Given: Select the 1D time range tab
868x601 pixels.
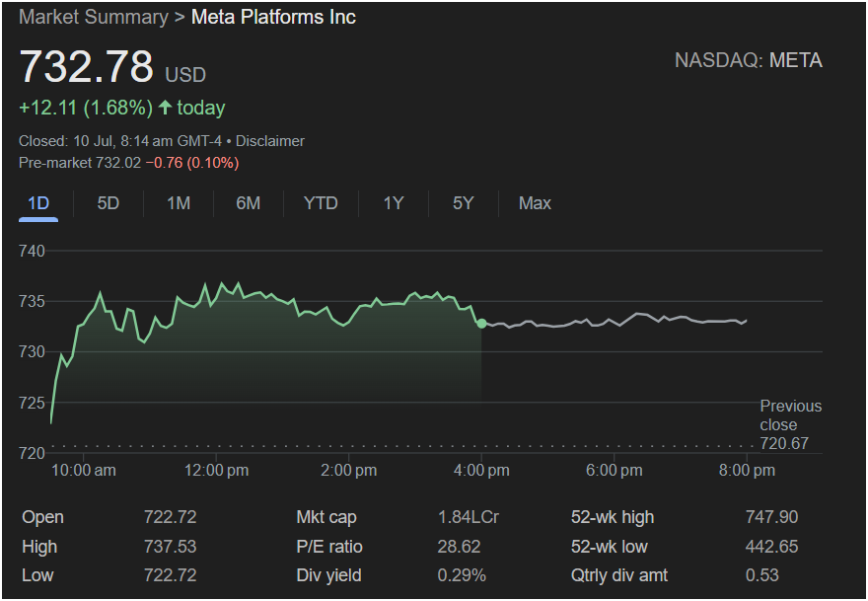Looking at the screenshot, I should 38,203.
